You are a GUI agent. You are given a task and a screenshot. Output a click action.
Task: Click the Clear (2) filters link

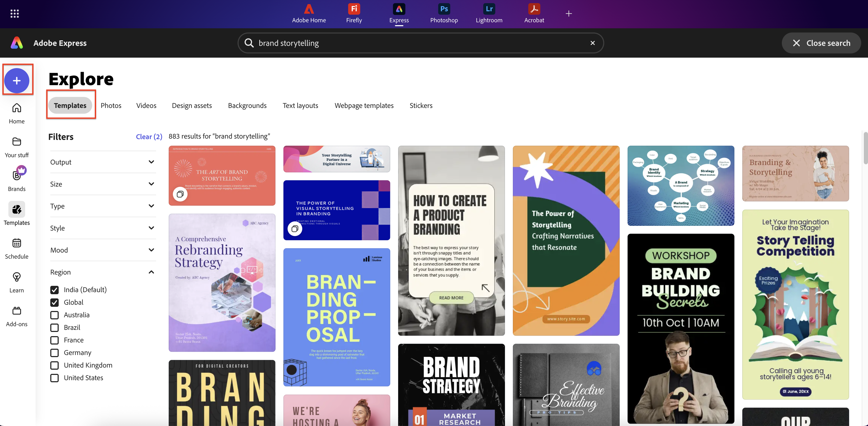[x=149, y=136]
